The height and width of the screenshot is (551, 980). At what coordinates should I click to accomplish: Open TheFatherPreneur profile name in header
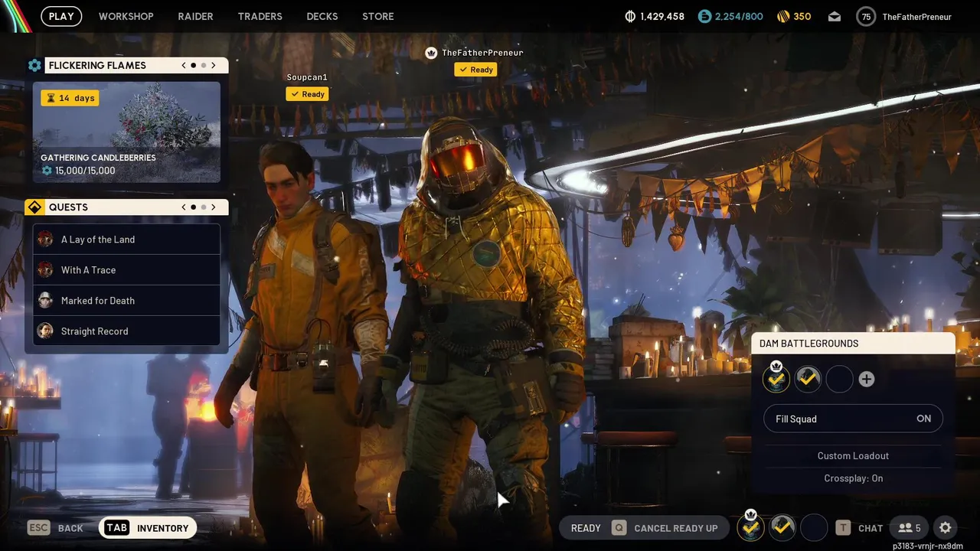pos(916,16)
